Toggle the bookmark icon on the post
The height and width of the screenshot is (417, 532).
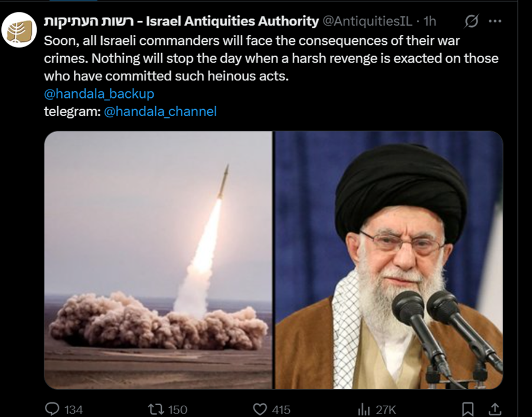[468, 409]
